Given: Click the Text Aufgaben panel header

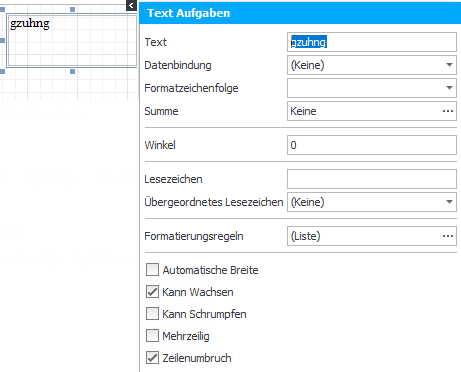Looking at the screenshot, I should pyautogui.click(x=300, y=13).
